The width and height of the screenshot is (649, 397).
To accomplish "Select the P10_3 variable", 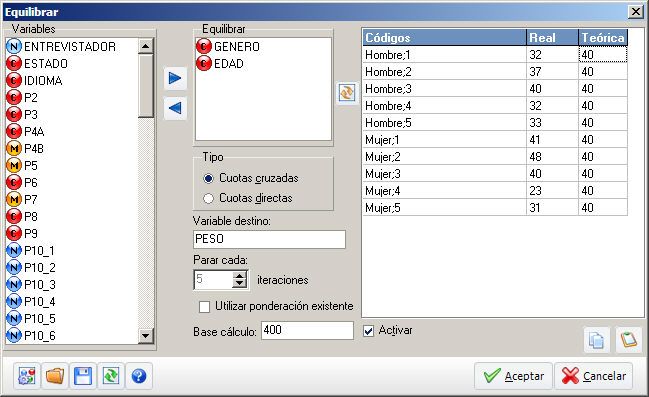I will click(x=31, y=284).
